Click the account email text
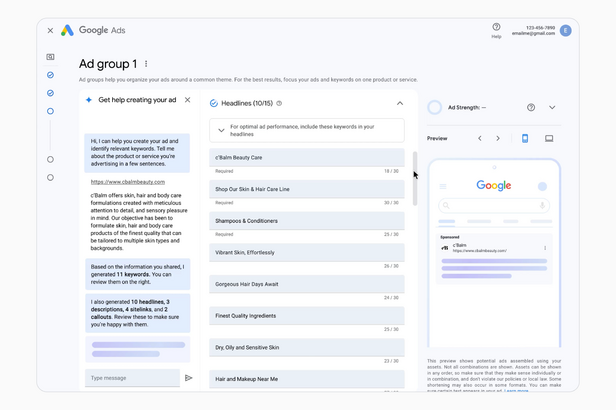The image size is (616, 410). [533, 33]
